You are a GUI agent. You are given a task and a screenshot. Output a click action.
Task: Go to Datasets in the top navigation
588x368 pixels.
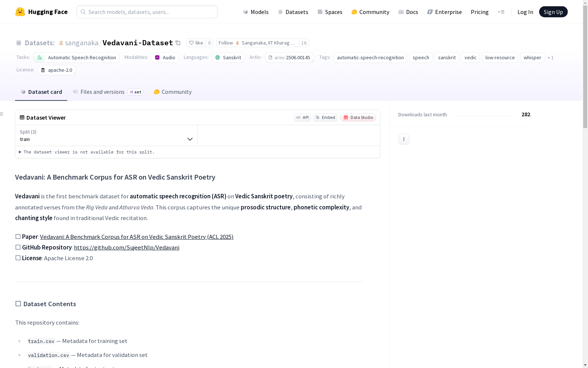[x=293, y=12]
